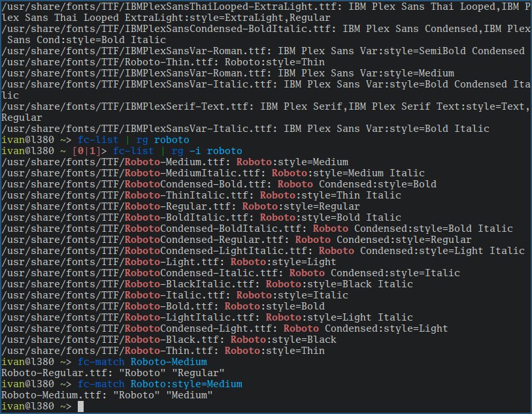Click the output line 'Roboto-Regular.ttf: "Roboto" "Regular"'
Image resolution: width=532 pixels, height=414 pixels.
112,373
